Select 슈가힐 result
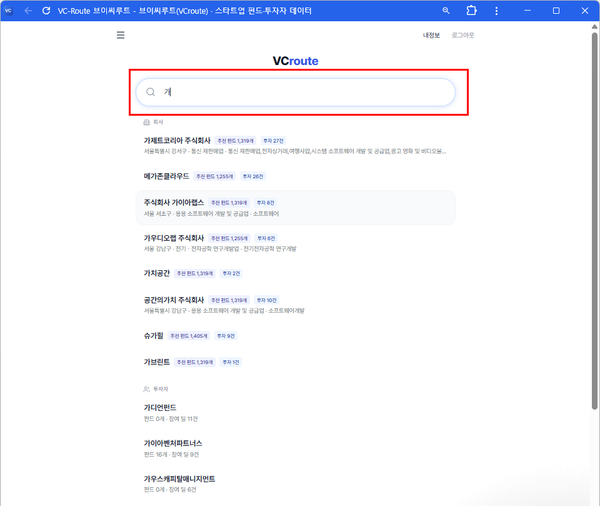 (295, 336)
